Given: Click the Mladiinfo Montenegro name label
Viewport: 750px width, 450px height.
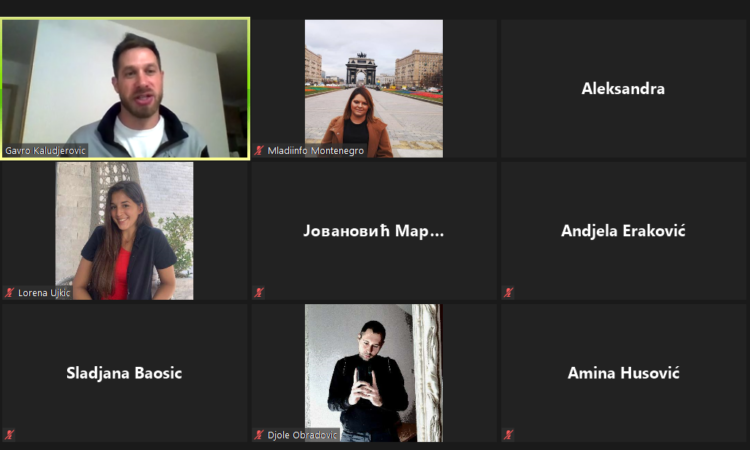Looking at the screenshot, I should [316, 151].
